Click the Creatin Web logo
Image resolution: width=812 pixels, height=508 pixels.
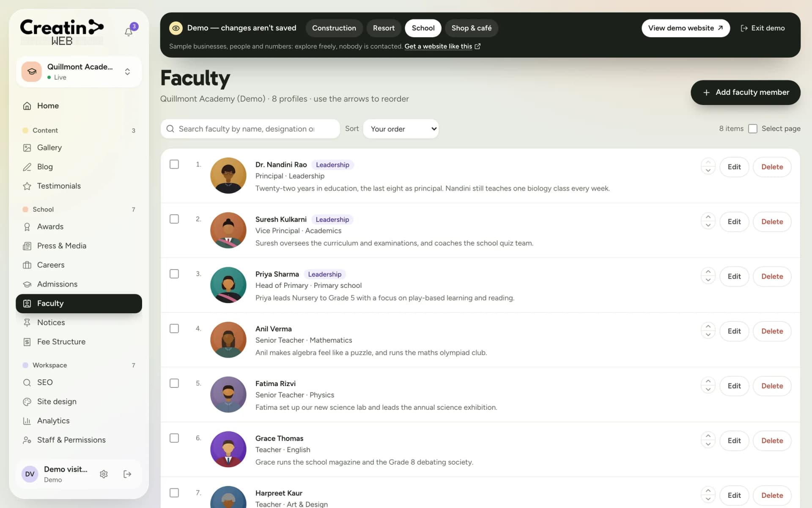pos(62,32)
